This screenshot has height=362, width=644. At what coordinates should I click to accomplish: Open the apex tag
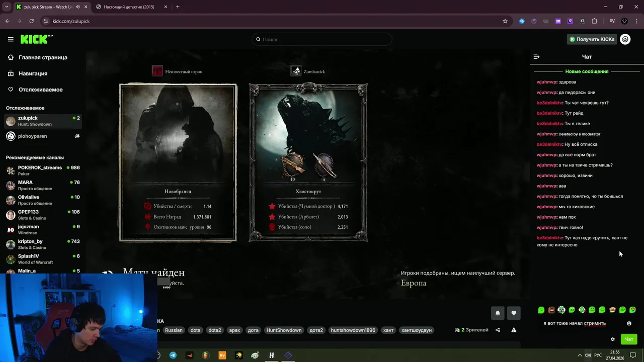(x=234, y=330)
